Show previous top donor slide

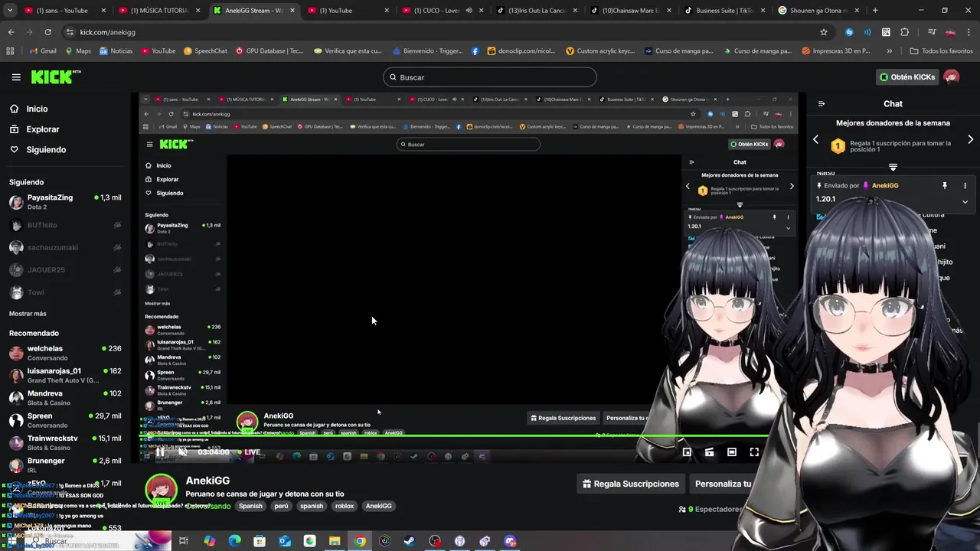point(815,139)
